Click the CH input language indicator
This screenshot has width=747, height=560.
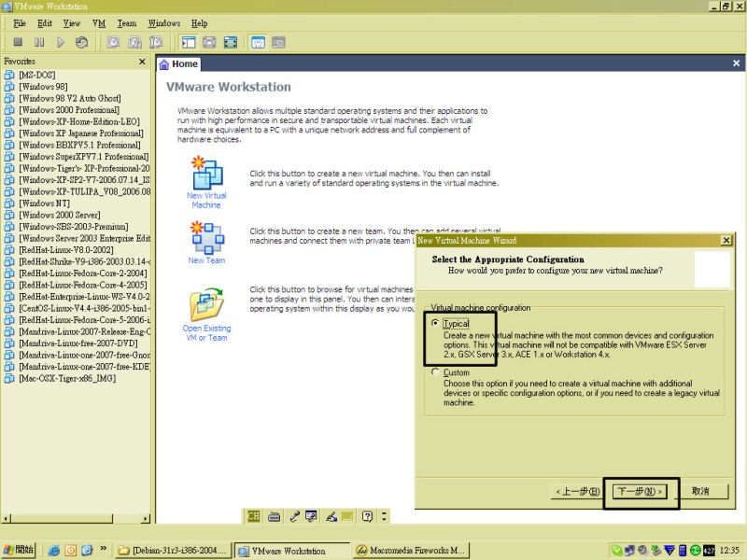pyautogui.click(x=253, y=516)
